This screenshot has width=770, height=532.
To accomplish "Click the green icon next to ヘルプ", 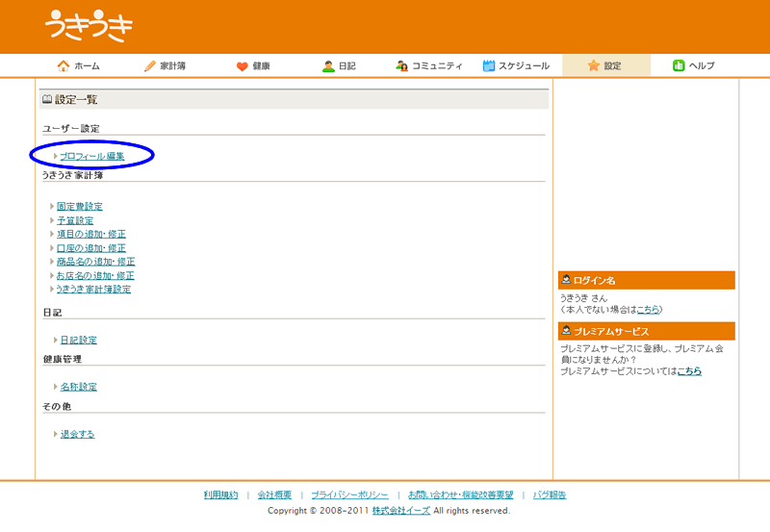I will pos(679,65).
